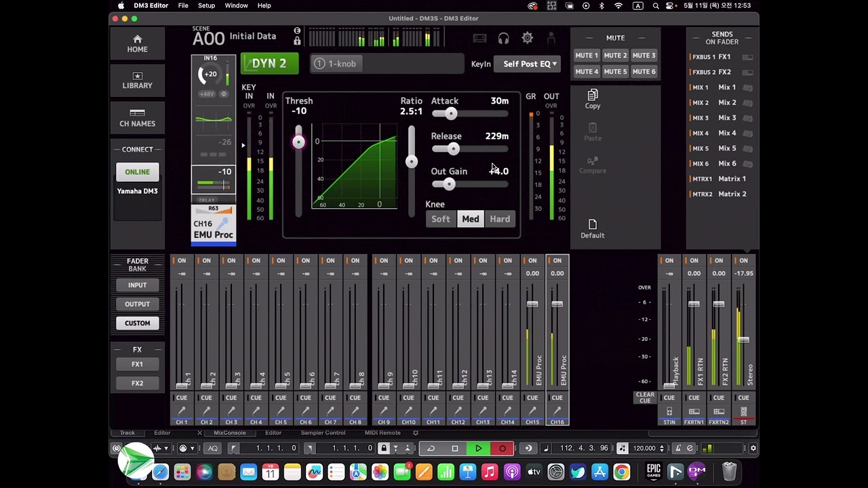Switch to the Sampler Control tab
This screenshot has width=868, height=488.
point(323,432)
